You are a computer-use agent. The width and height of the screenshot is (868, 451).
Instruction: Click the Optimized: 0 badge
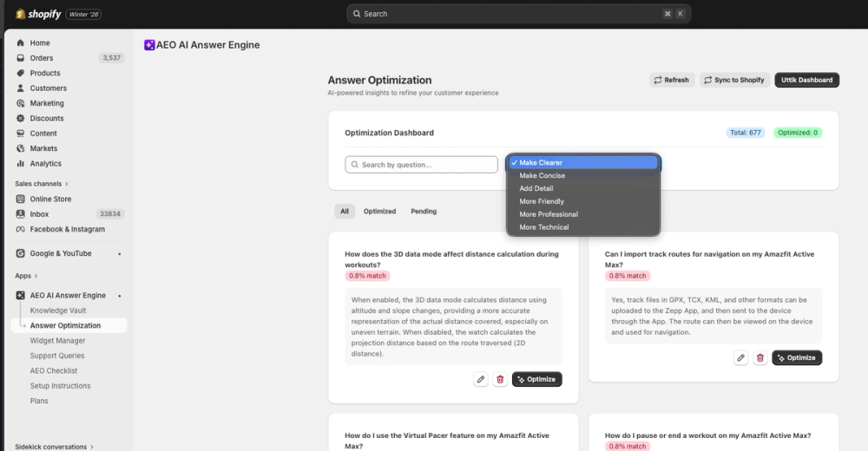point(798,133)
